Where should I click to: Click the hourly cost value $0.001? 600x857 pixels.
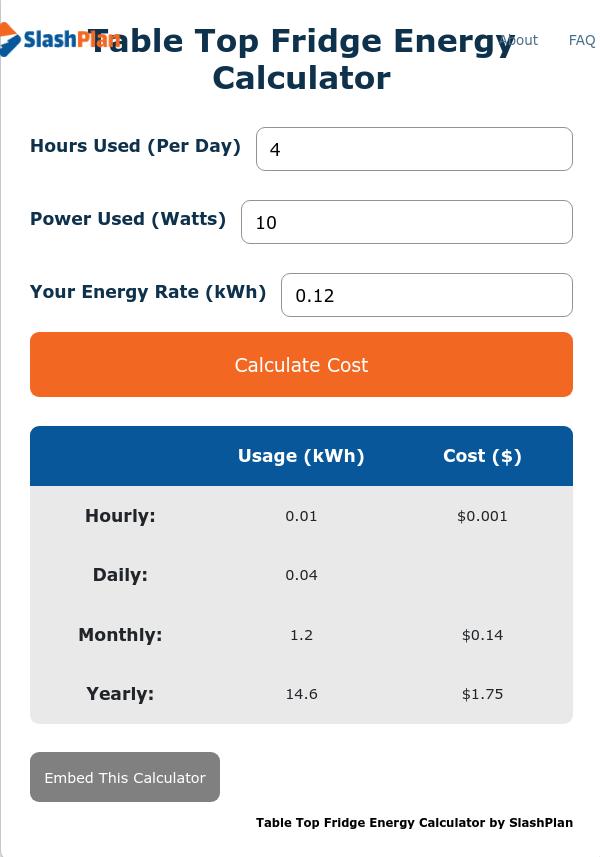pyautogui.click(x=482, y=516)
